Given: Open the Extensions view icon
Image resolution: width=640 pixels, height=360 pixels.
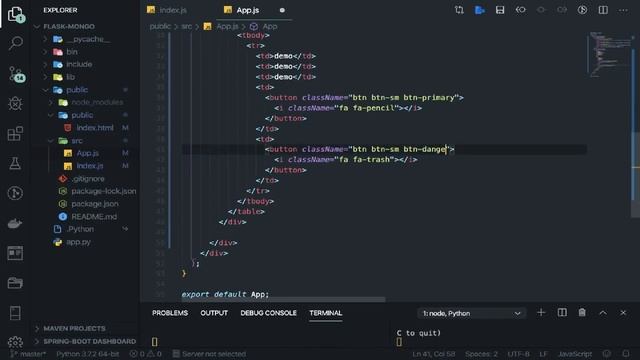Looking at the screenshot, I should pyautogui.click(x=15, y=133).
